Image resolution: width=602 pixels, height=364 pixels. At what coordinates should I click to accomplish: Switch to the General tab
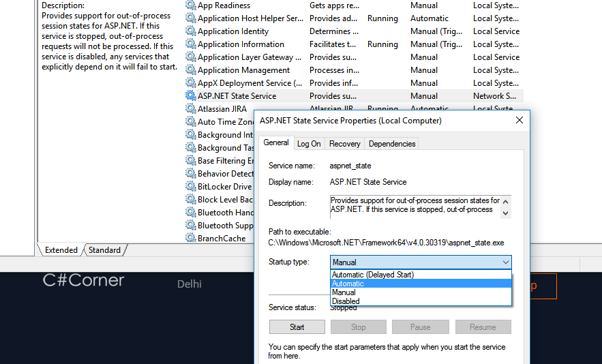[276, 142]
